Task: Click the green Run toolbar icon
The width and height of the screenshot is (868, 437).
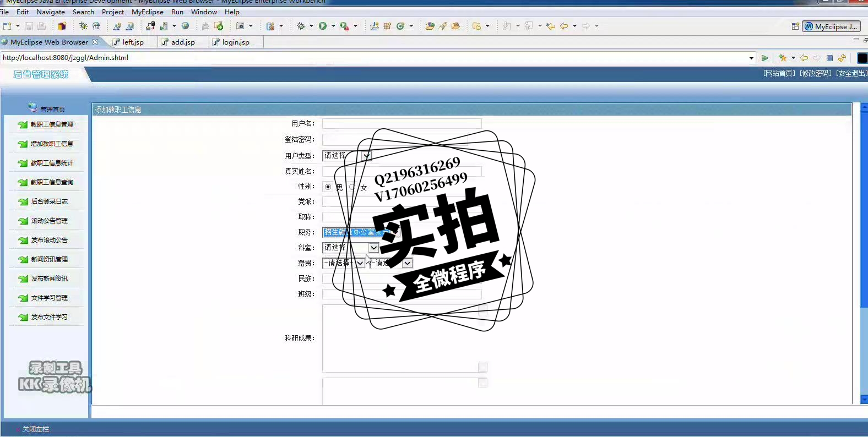Action: coord(323,26)
